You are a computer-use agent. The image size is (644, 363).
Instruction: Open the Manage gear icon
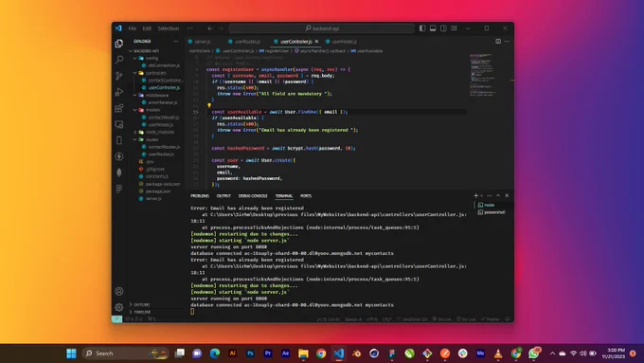click(119, 307)
